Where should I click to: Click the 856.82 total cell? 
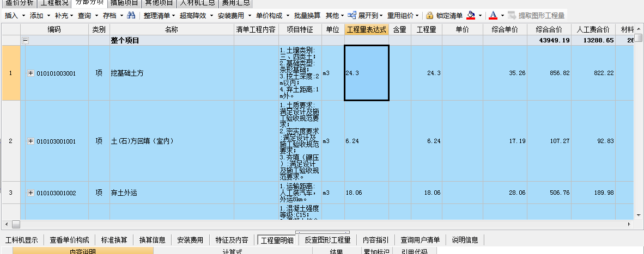549,73
